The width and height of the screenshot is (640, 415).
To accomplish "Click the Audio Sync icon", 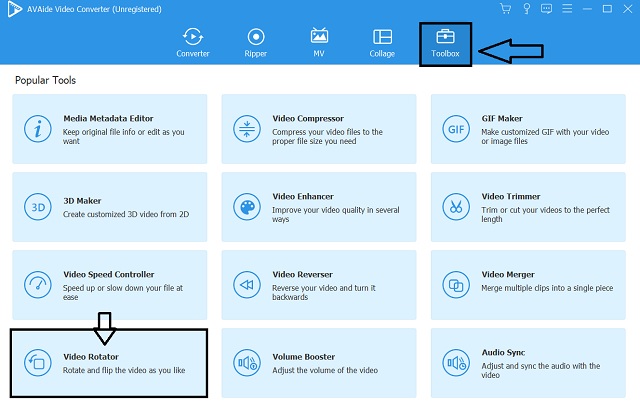I will click(456, 362).
